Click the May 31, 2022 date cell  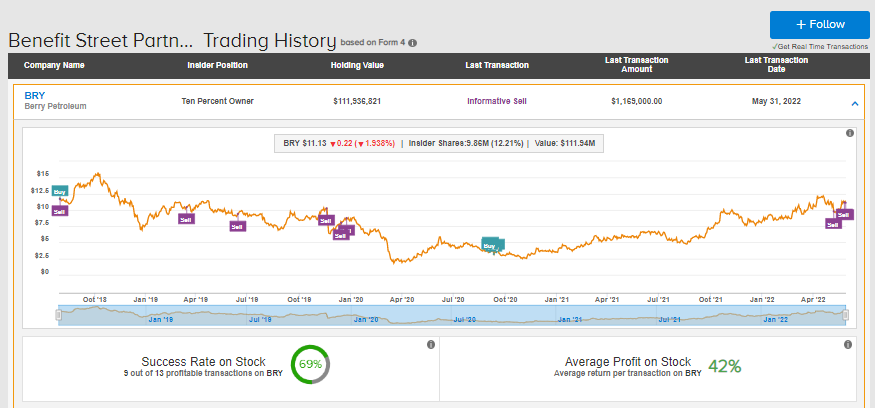click(776, 102)
